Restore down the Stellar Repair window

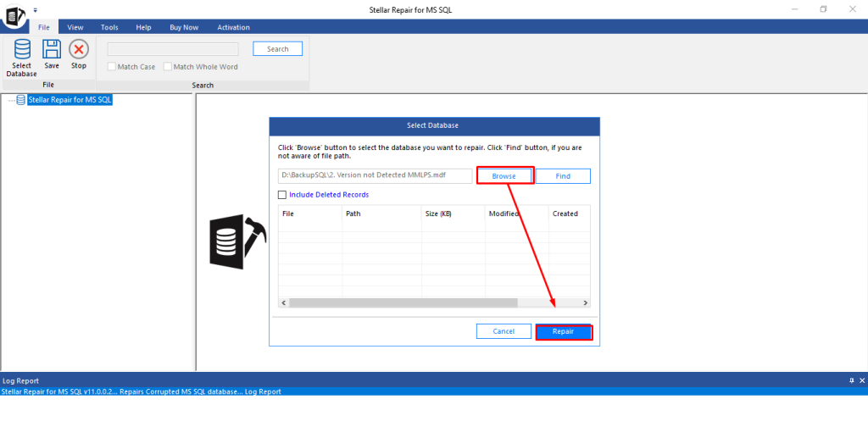[824, 9]
